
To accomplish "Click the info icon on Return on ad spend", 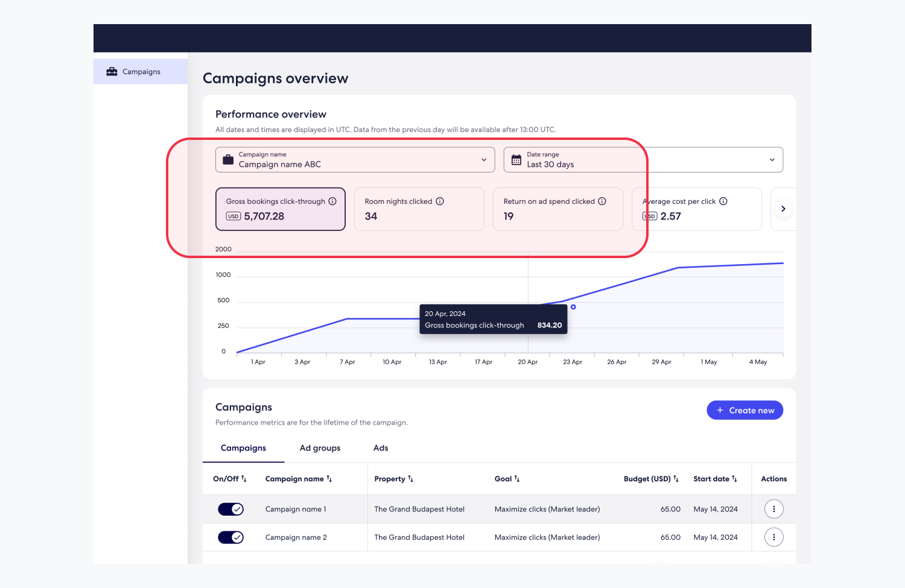I will (x=602, y=201).
